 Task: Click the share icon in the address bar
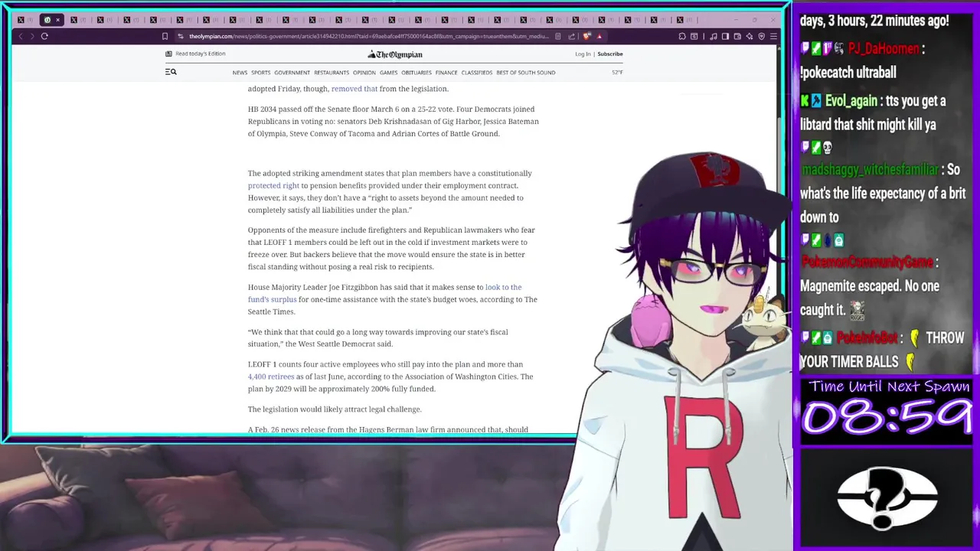(x=571, y=36)
